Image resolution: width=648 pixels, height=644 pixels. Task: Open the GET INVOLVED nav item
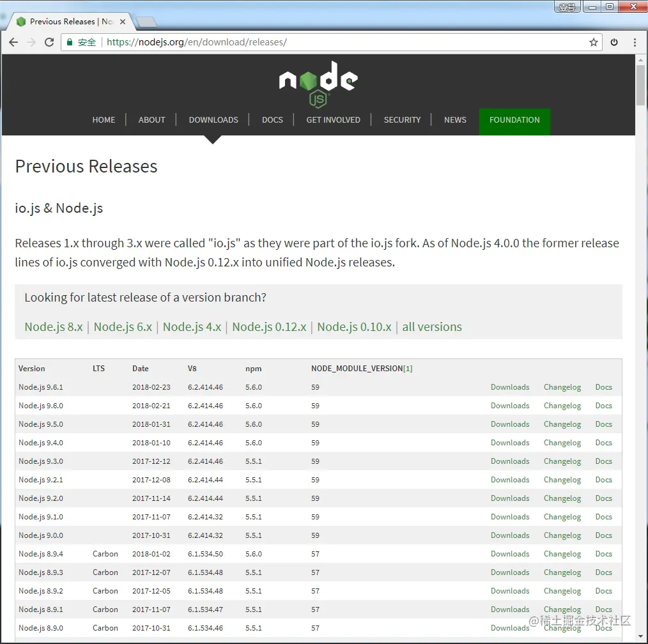(x=333, y=120)
